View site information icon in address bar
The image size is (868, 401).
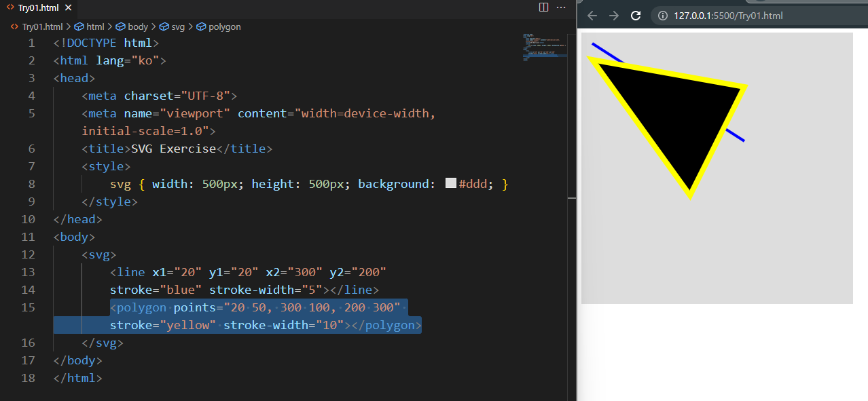(x=663, y=16)
